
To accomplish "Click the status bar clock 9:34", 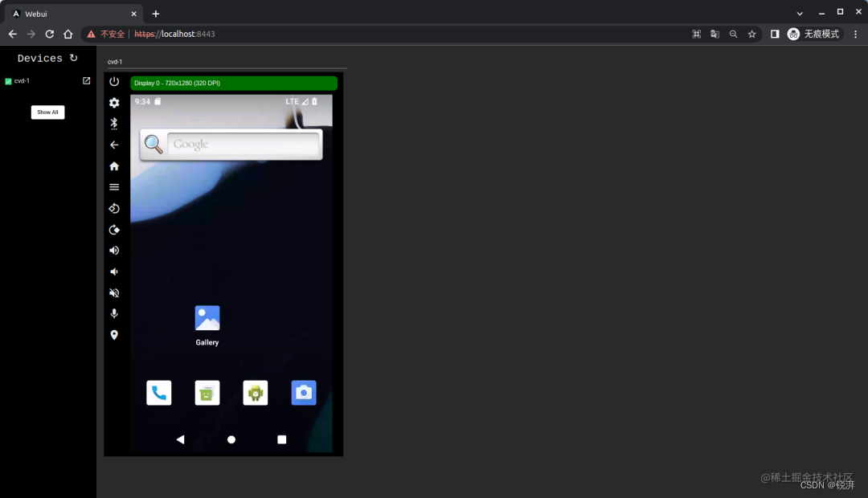I will pos(142,102).
